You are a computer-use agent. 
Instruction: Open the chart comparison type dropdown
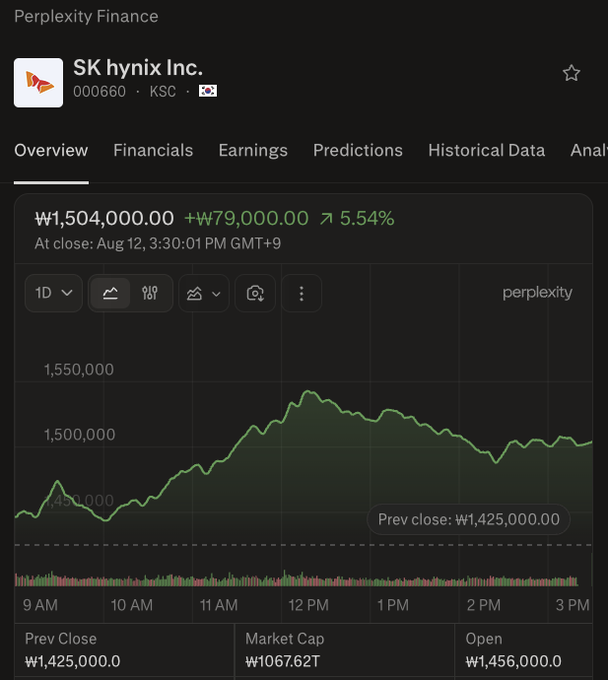[x=203, y=294]
